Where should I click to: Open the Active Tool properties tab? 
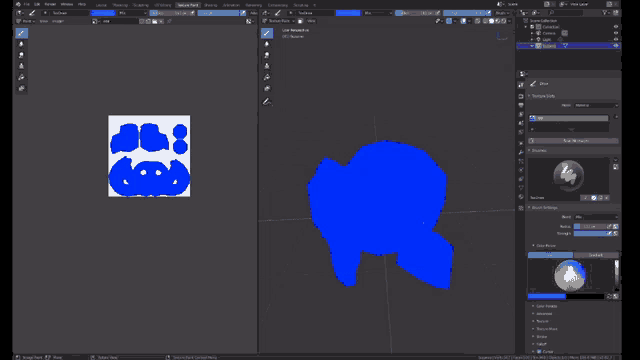tap(521, 85)
